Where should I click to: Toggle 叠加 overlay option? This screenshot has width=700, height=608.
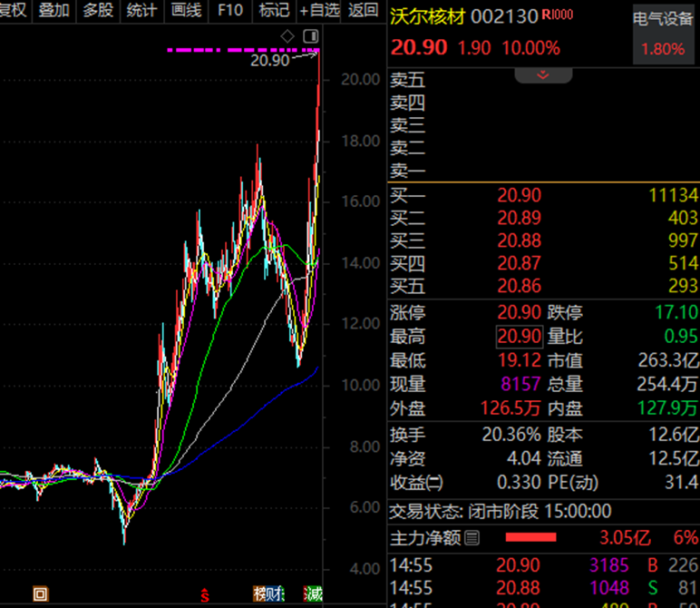pos(54,10)
